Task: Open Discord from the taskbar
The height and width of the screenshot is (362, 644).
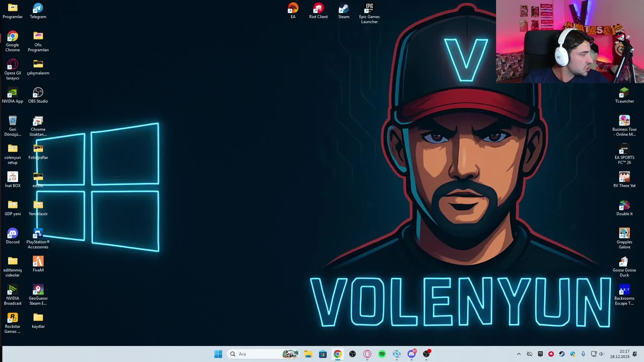Action: [x=412, y=354]
